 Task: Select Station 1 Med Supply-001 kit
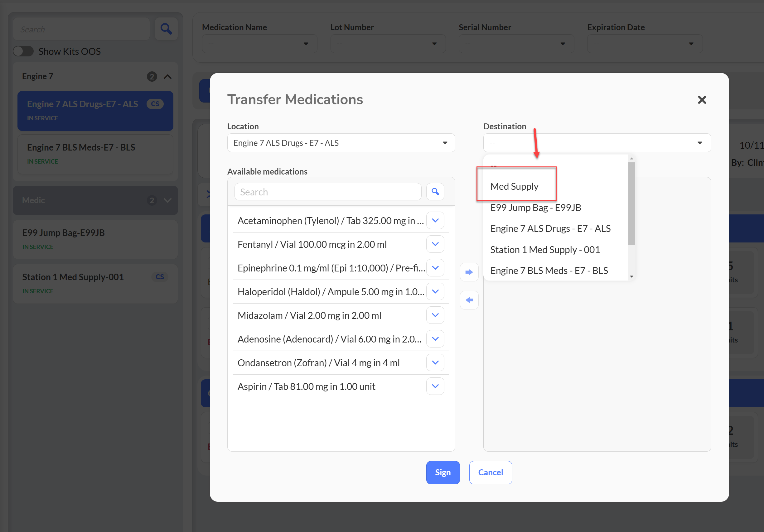95,284
